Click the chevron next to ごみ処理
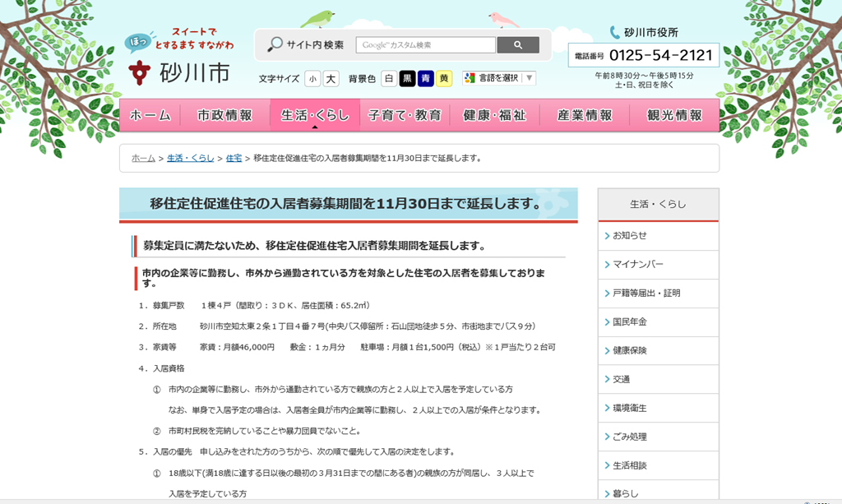Screen dimensions: 842x504 607,437
